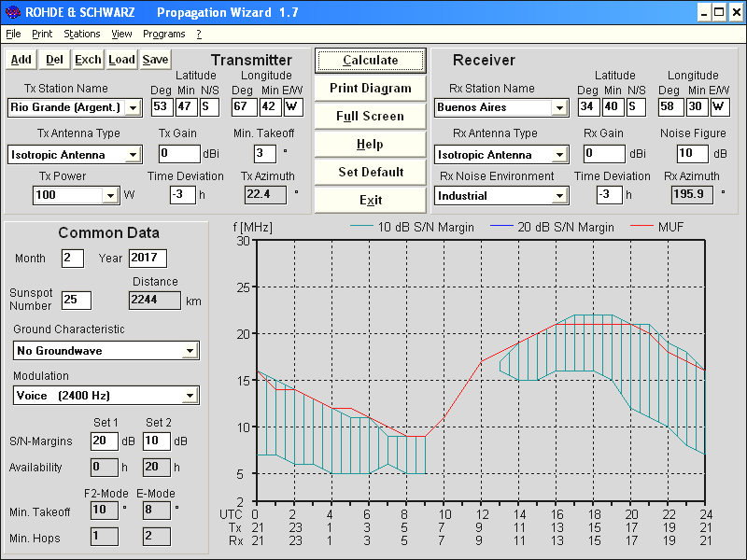Click the Full Screen button
The height and width of the screenshot is (560, 747).
(x=370, y=116)
